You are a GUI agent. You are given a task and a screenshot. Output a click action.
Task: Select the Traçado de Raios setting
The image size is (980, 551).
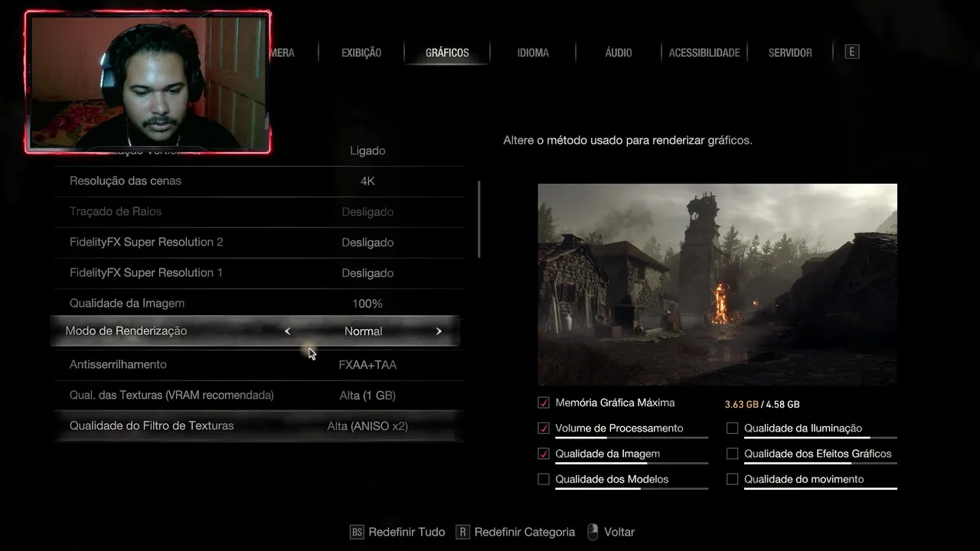(x=259, y=212)
